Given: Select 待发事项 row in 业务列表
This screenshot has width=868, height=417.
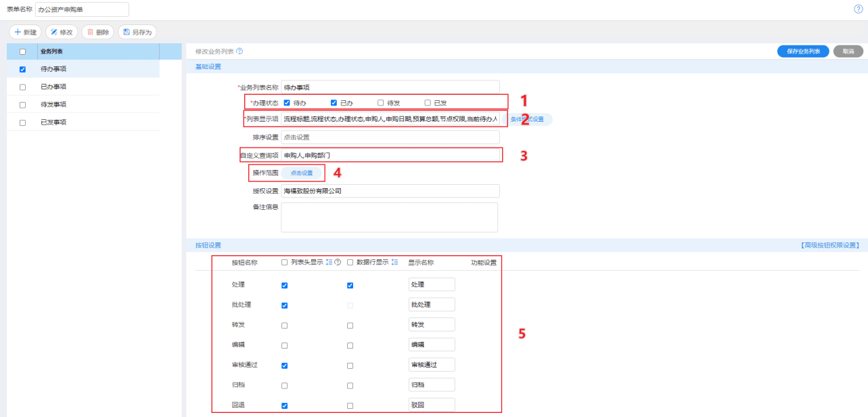Looking at the screenshot, I should (83, 105).
